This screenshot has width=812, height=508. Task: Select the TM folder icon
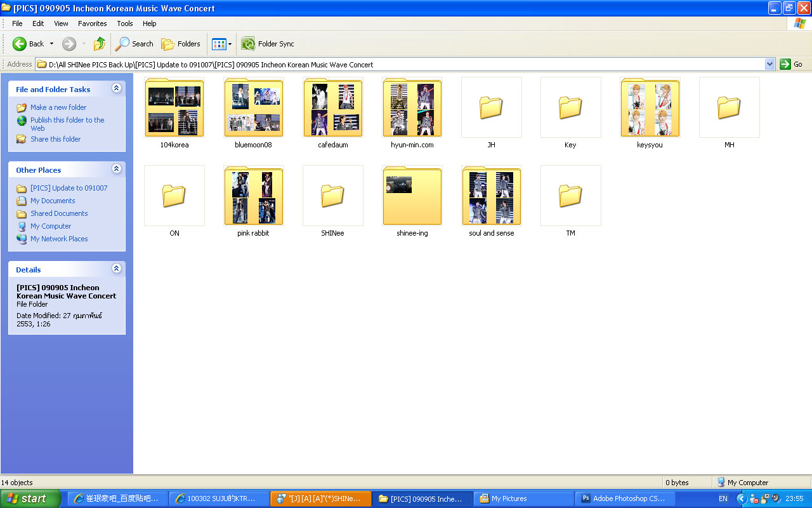click(571, 196)
